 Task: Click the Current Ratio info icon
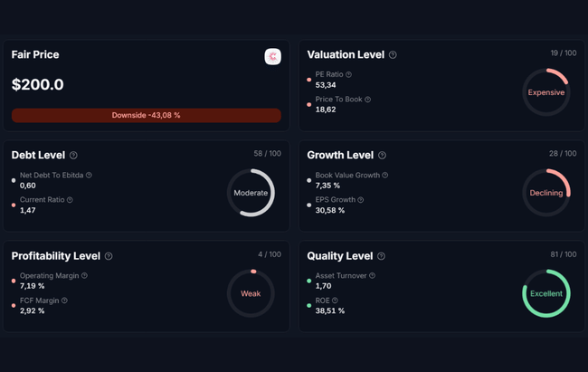tap(70, 199)
